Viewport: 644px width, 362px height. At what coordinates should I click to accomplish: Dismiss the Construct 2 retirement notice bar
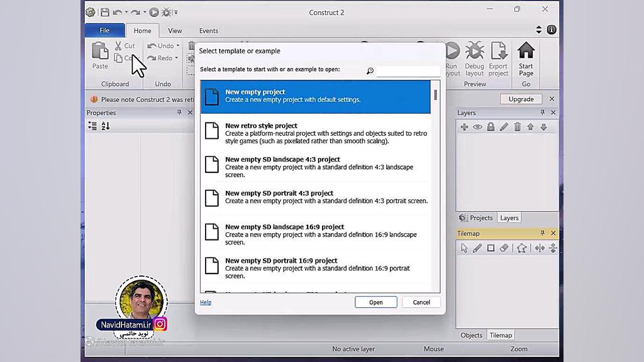click(x=552, y=99)
